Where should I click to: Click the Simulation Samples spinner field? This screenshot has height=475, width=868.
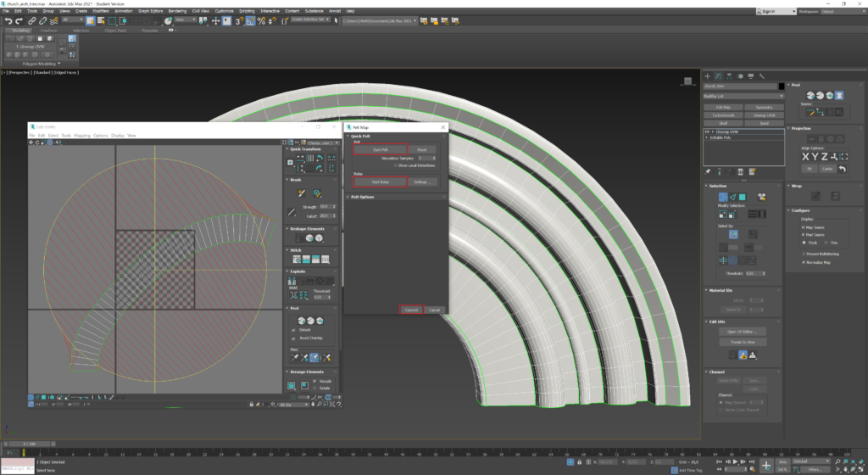tap(424, 158)
